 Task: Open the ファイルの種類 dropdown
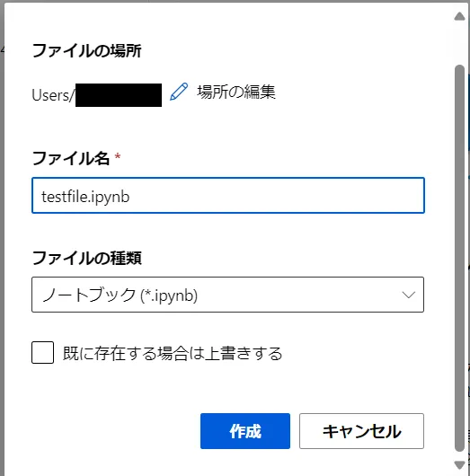[x=227, y=295]
